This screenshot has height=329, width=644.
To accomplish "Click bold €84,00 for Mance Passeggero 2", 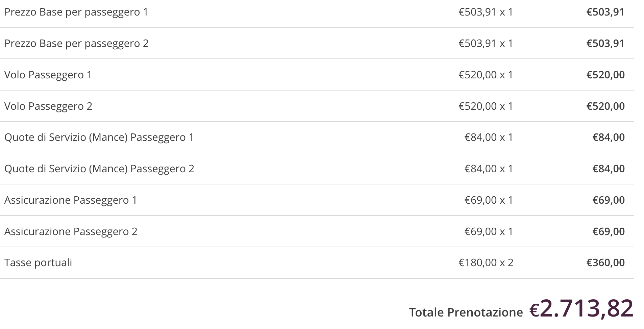I will click(609, 169).
